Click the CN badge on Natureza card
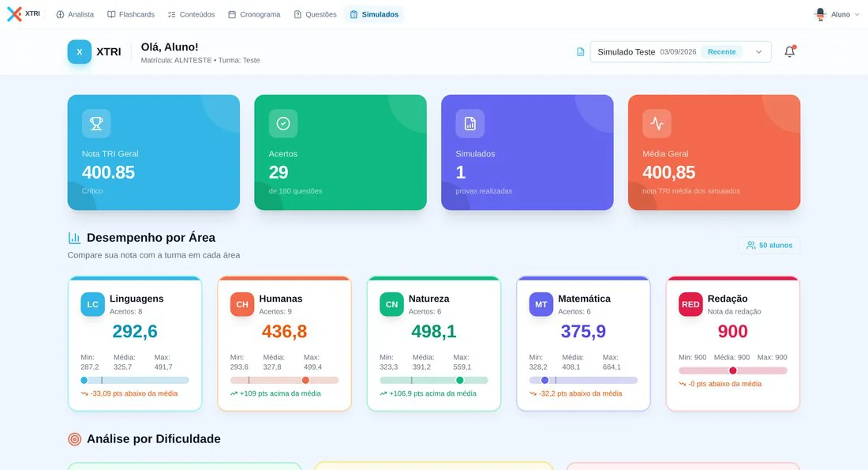This screenshot has height=470, width=868. (391, 304)
